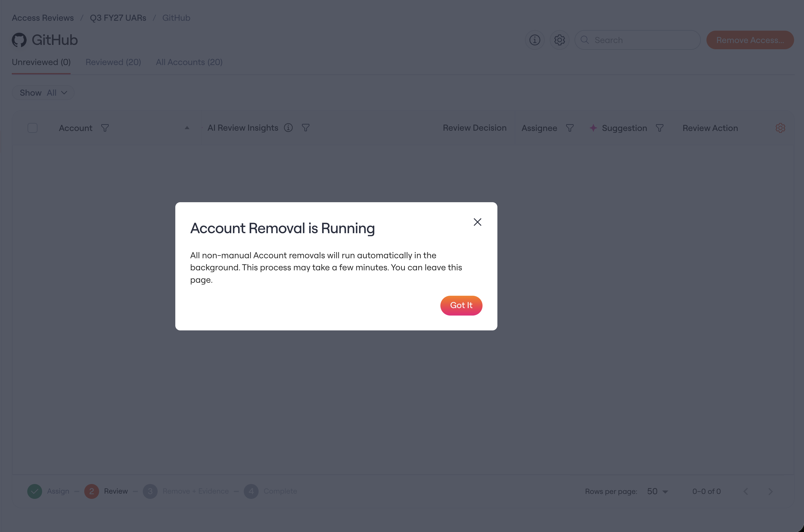Click the AI Review Insights info icon
The height and width of the screenshot is (532, 804).
pyautogui.click(x=288, y=128)
